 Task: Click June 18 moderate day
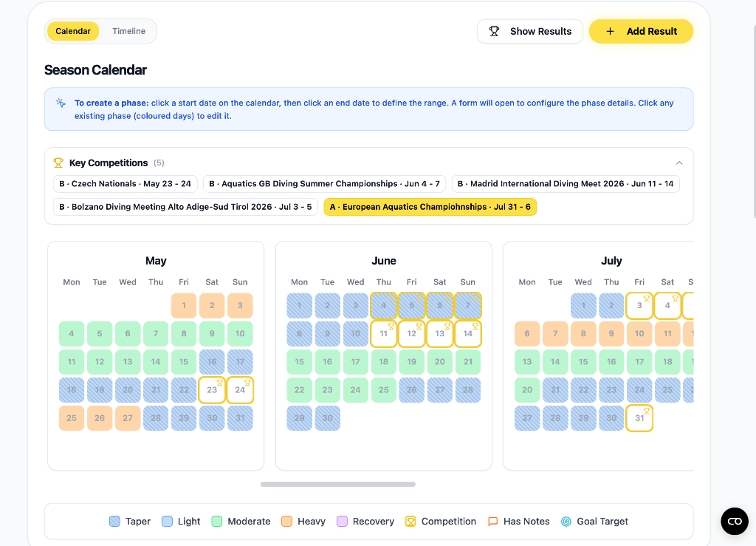384,362
